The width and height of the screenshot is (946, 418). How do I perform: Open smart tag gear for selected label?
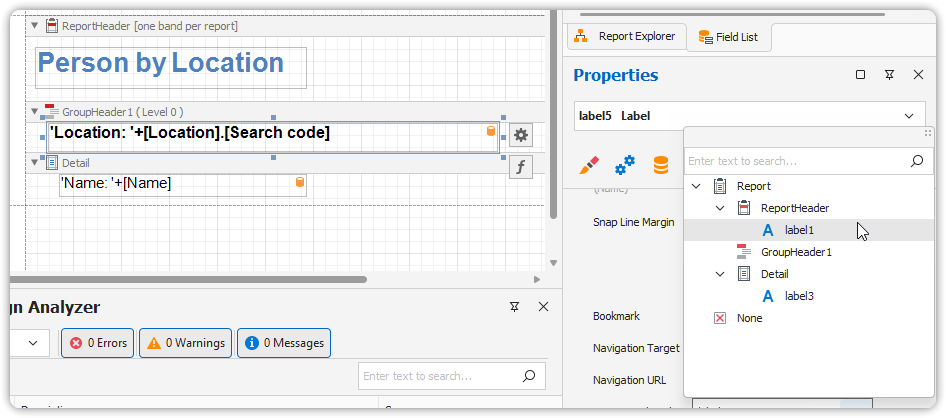click(x=520, y=135)
